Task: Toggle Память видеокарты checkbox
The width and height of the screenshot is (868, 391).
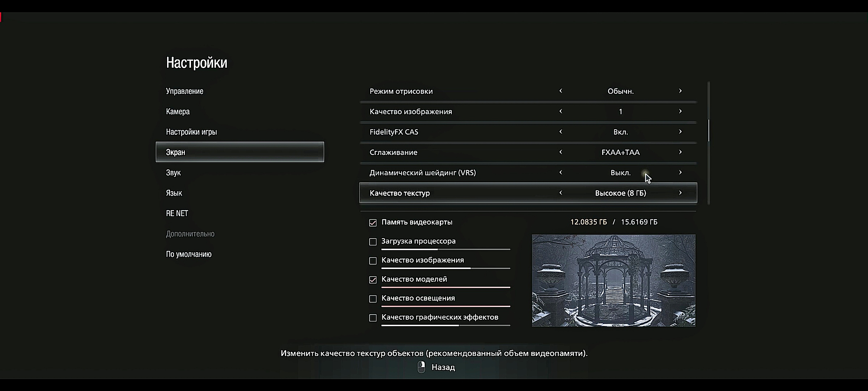Action: coord(373,223)
